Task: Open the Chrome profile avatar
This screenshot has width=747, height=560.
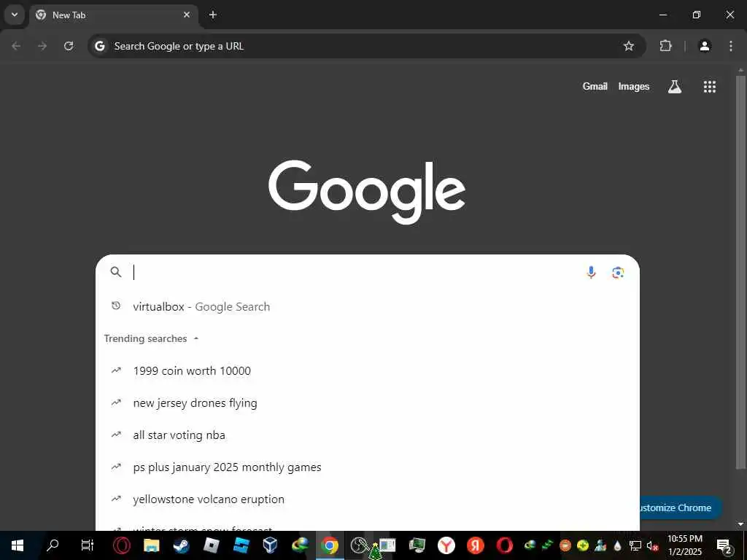Action: (x=704, y=46)
